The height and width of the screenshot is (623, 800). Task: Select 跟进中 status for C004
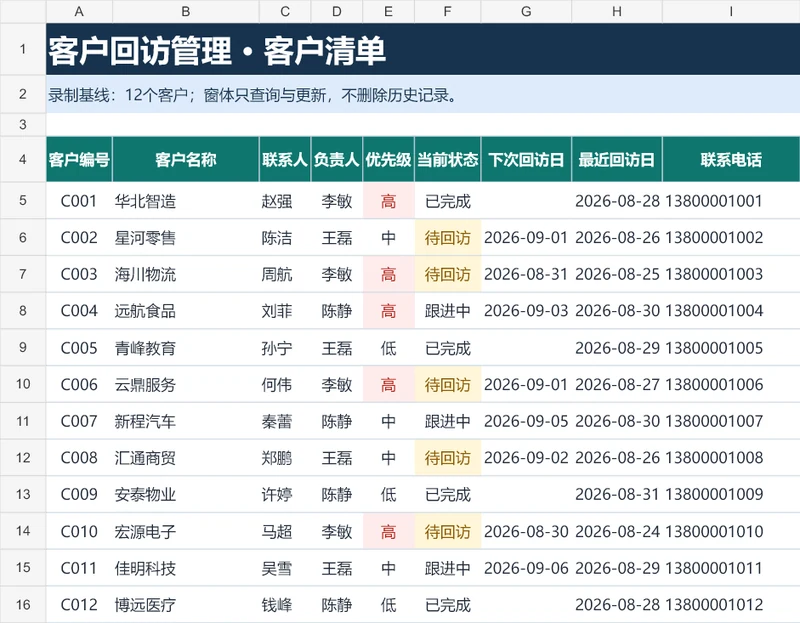click(x=448, y=311)
